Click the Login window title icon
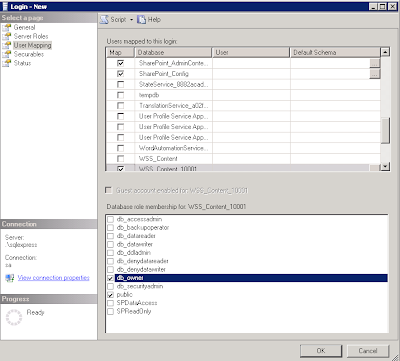 coord(5,6)
